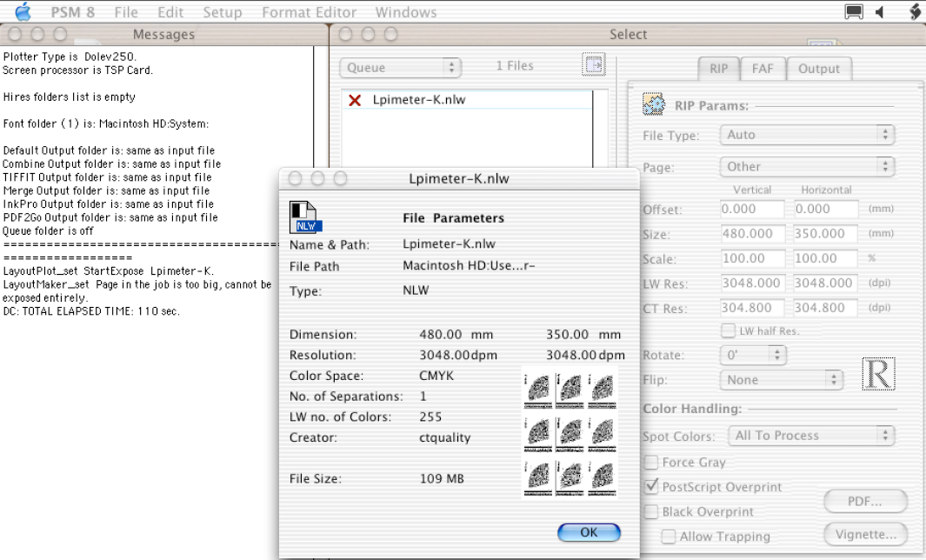Click the vertical CT Res field
926x560 pixels.
[752, 309]
